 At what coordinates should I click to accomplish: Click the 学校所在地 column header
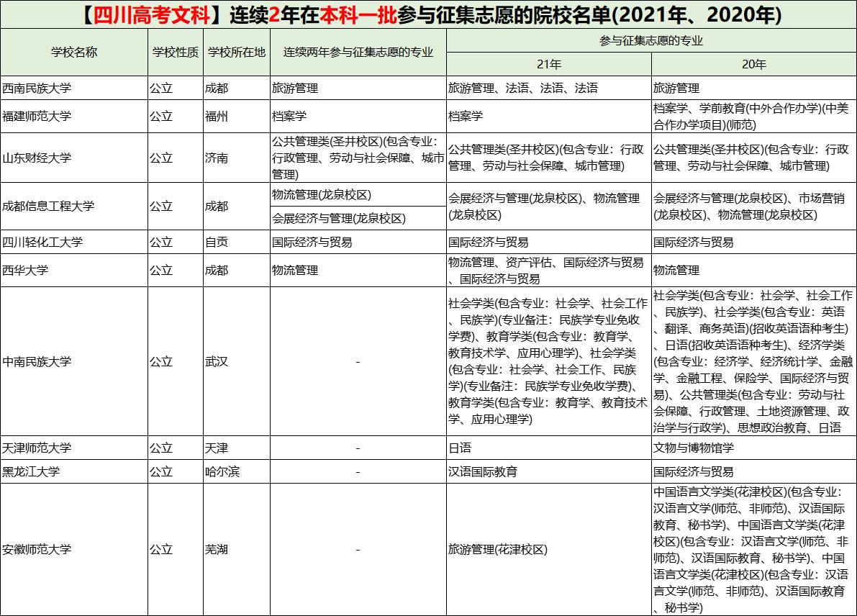coord(236,52)
